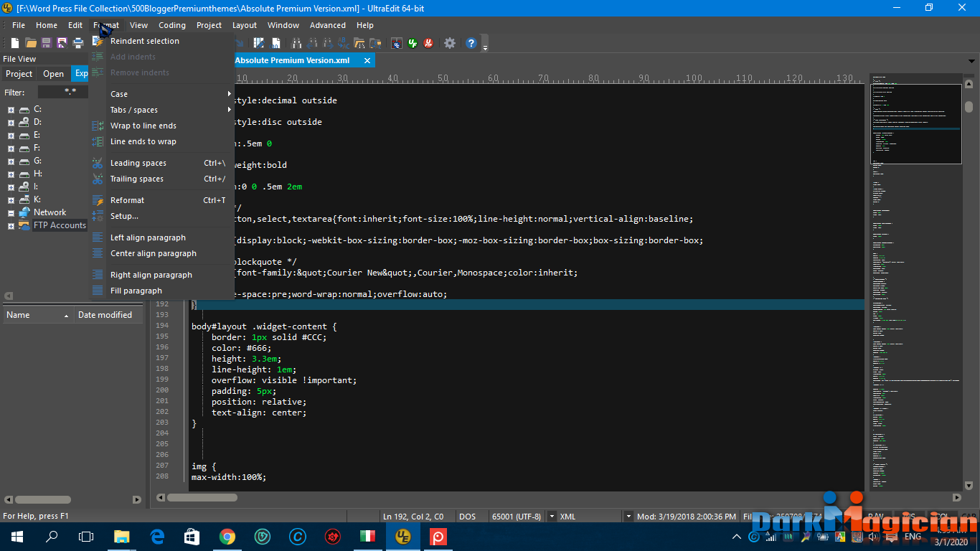The image size is (980, 551).
Task: Click the Right align paragraph icon
Action: coord(98,275)
